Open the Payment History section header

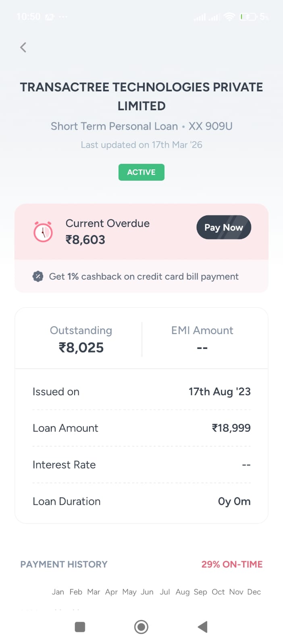tap(64, 564)
